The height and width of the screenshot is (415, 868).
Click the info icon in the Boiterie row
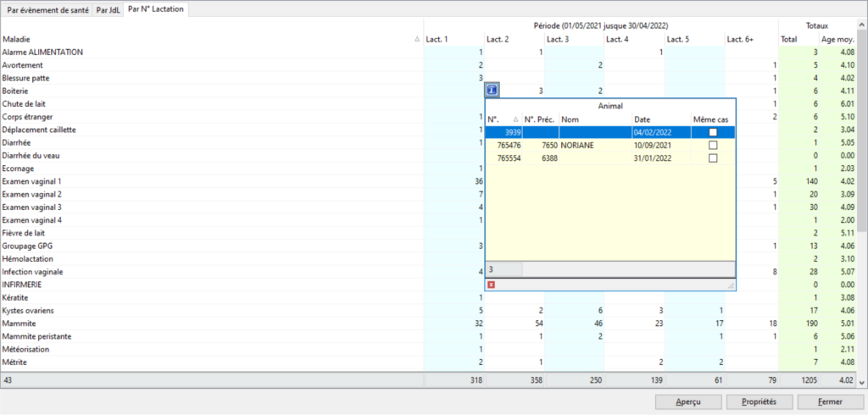pos(493,91)
